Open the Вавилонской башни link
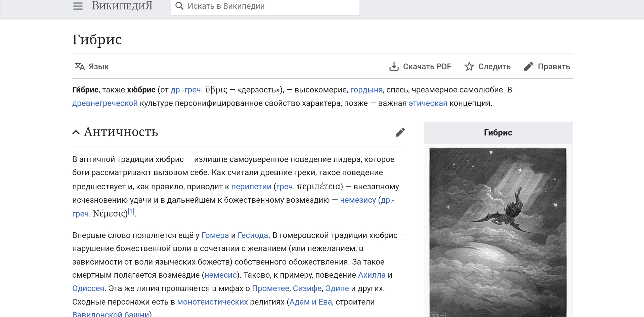 click(111, 314)
